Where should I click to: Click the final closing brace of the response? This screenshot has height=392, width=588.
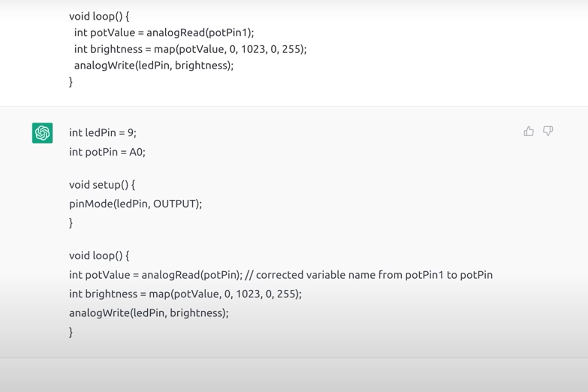click(x=71, y=332)
